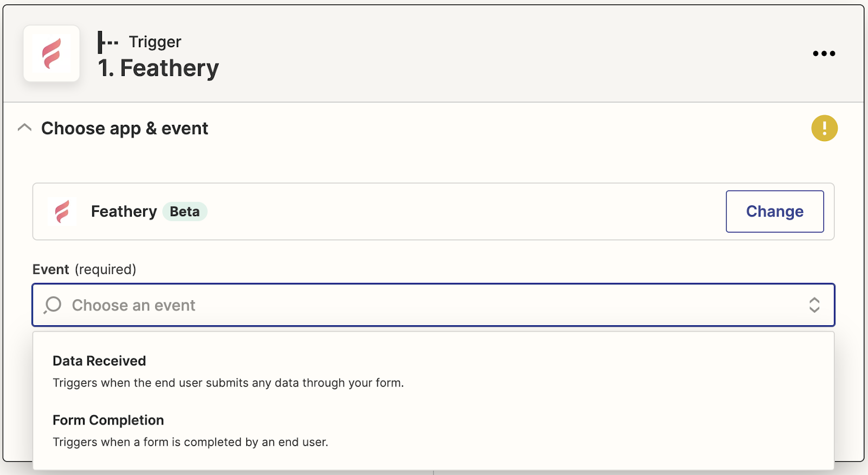Click the Feathery app name in app row
The height and width of the screenshot is (475, 868).
coord(124,211)
